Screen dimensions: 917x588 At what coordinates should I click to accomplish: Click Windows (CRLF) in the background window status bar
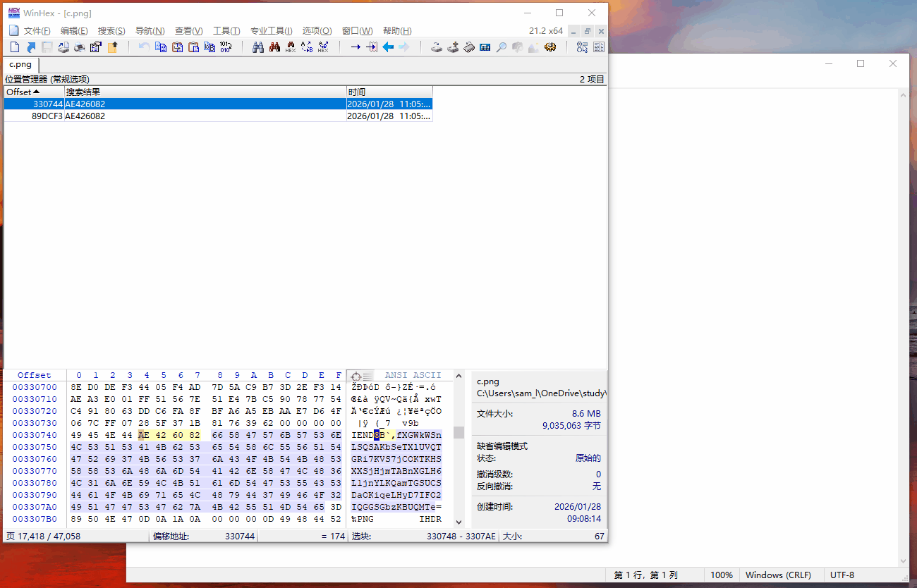click(778, 575)
